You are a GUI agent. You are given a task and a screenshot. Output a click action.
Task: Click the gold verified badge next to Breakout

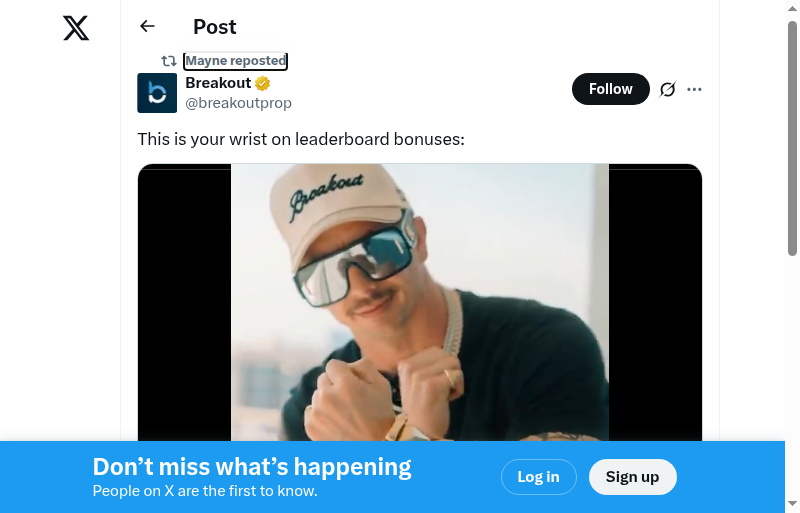tap(262, 83)
